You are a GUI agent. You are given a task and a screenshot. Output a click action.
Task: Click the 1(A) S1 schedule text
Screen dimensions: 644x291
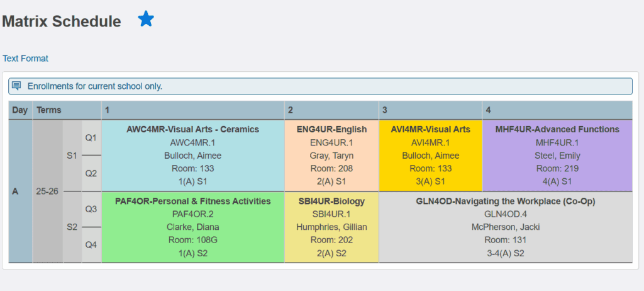click(x=192, y=181)
